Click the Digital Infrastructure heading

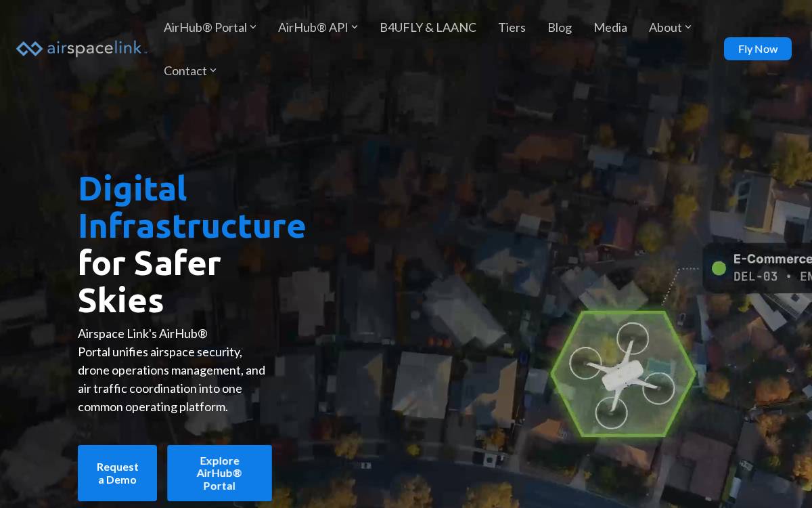coord(191,207)
